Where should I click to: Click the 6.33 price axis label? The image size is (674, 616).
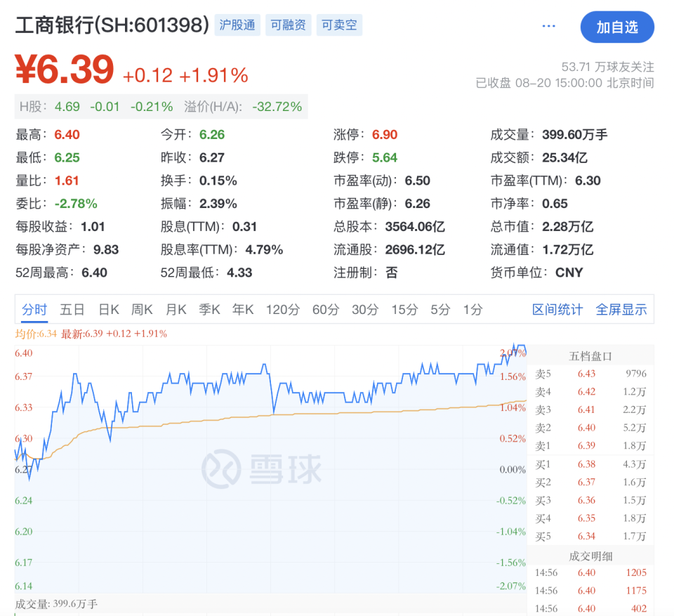coord(24,407)
